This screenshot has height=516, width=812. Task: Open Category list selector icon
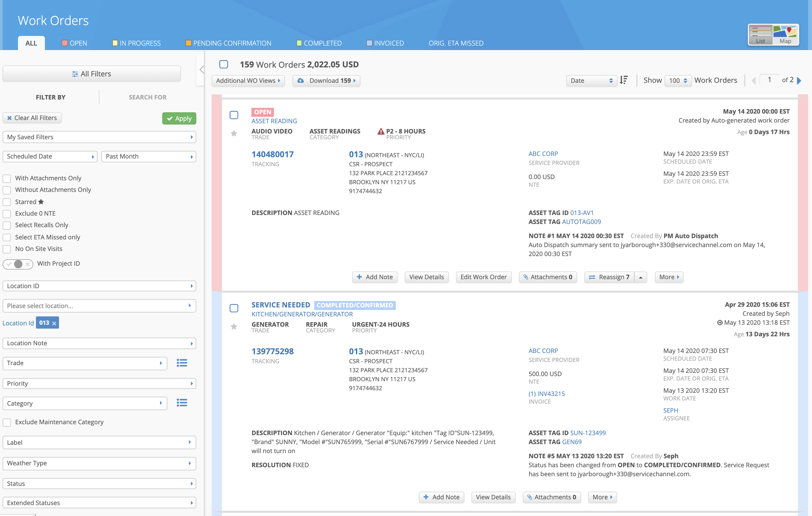(182, 403)
